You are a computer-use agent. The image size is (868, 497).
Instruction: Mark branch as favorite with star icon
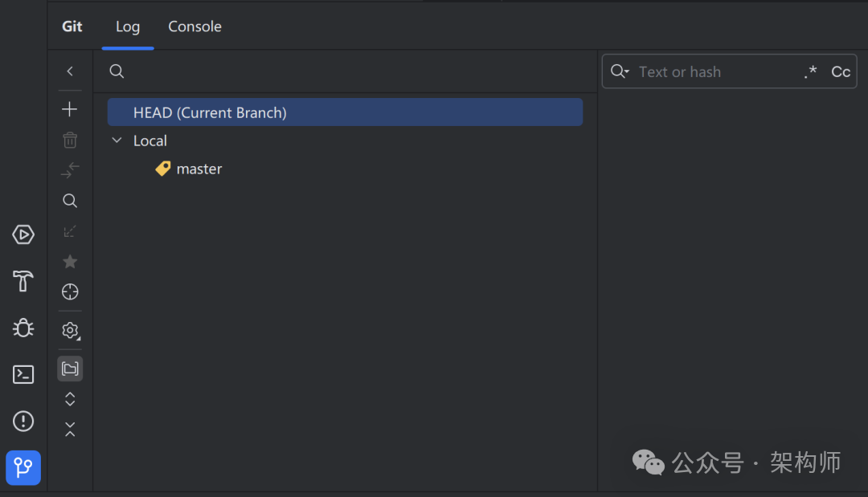tap(70, 262)
